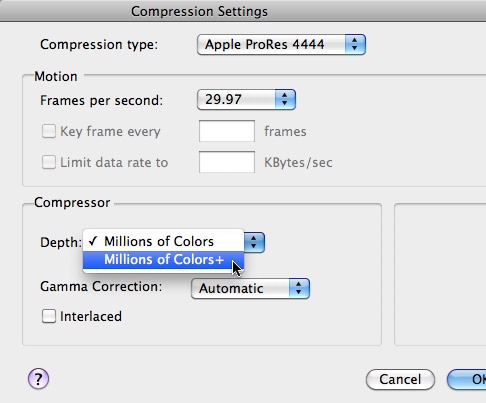Click the KBytes/sec data rate input field
The width and height of the screenshot is (486, 403).
point(227,162)
